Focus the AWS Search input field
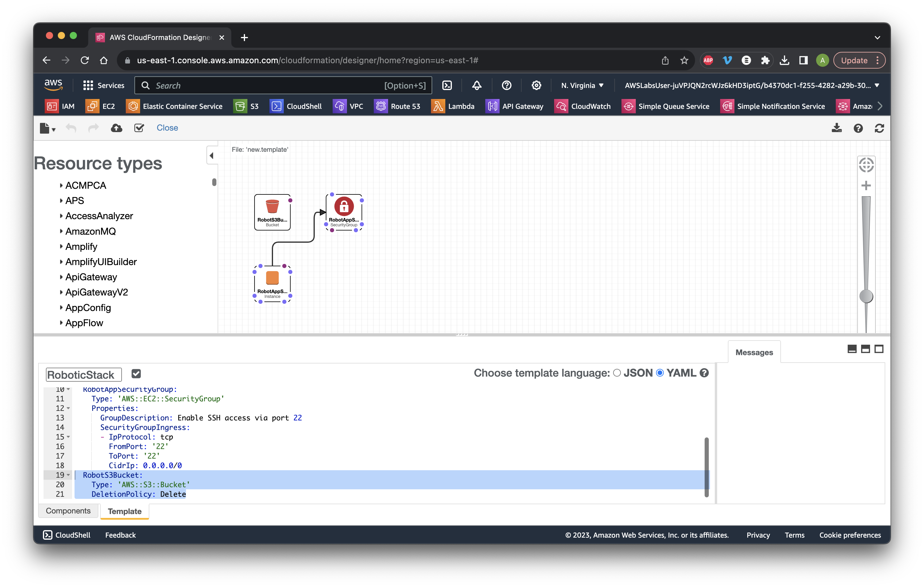The height and width of the screenshot is (588, 924). (x=283, y=85)
